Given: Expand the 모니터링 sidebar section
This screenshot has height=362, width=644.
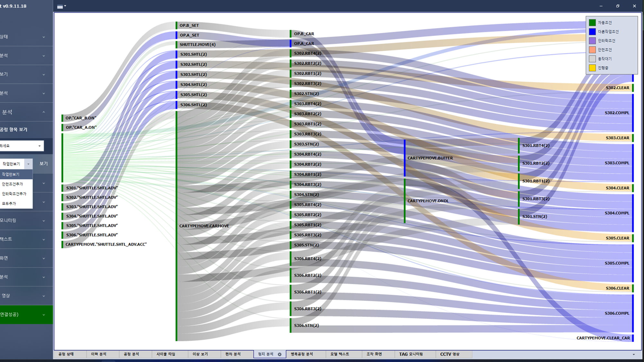Looking at the screenshot, I should 23,220.
